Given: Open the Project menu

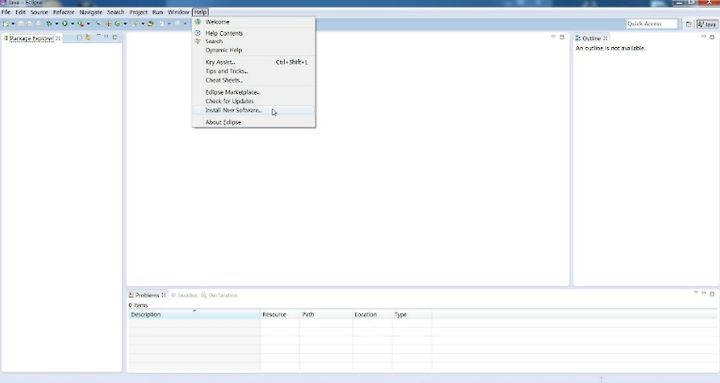Looking at the screenshot, I should point(138,12).
